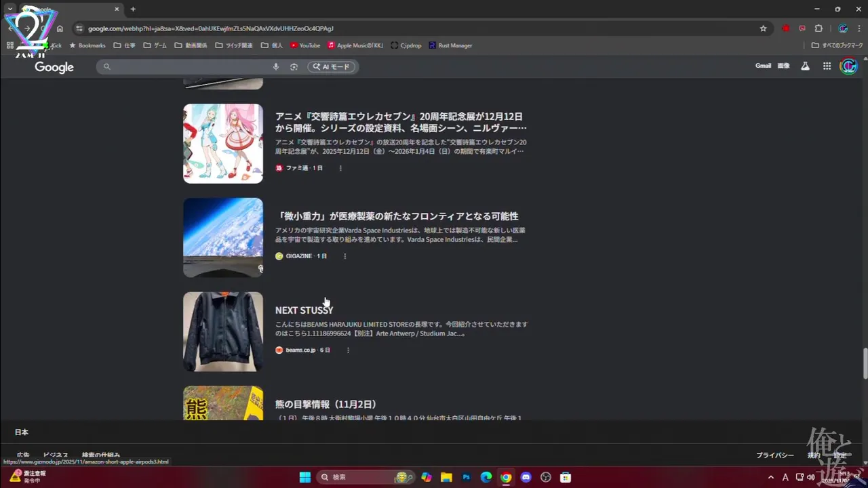Open 画像 images link
This screenshot has height=488, width=868.
point(783,66)
